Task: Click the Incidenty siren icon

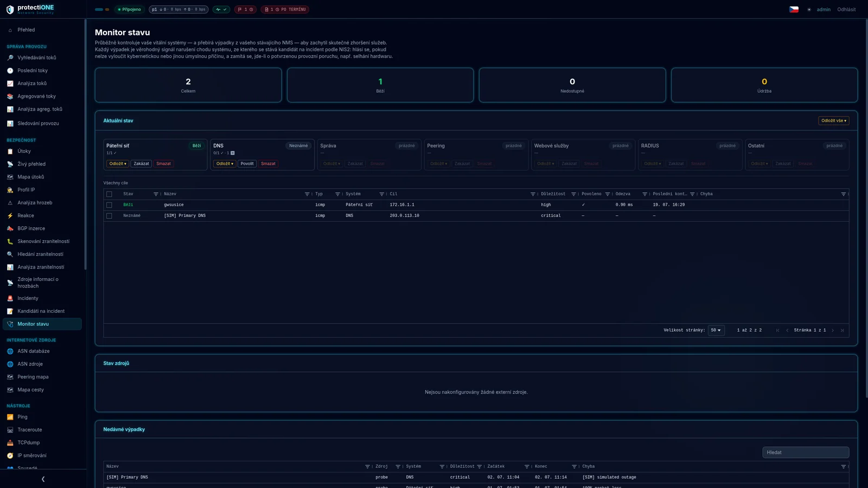Action: (10, 299)
